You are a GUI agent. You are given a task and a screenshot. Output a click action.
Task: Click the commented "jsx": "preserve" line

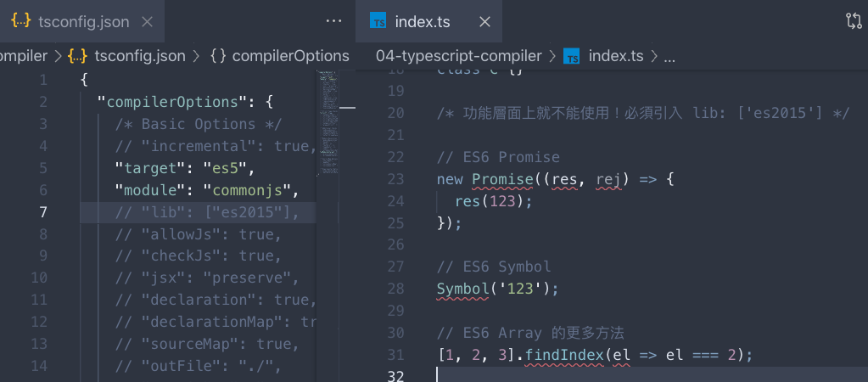(207, 278)
